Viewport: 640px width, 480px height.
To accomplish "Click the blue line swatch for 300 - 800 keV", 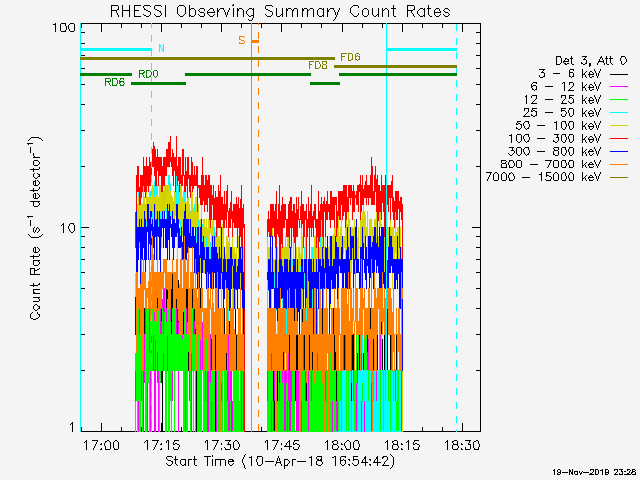I will (x=619, y=151).
